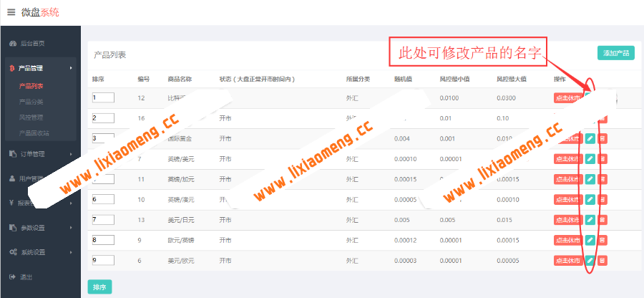
Task: Click trash icon in row numbered 10
Action: pyautogui.click(x=602, y=199)
